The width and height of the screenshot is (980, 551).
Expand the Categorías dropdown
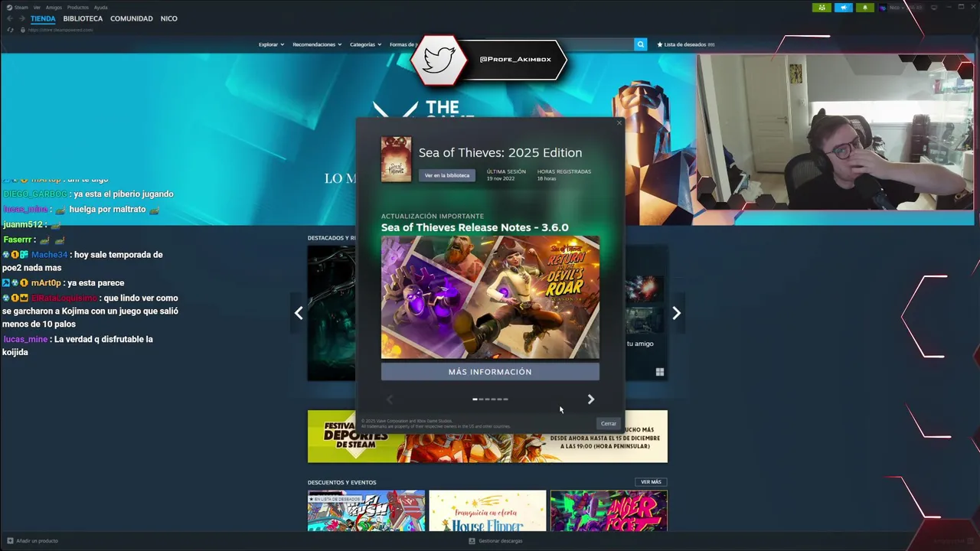click(365, 44)
